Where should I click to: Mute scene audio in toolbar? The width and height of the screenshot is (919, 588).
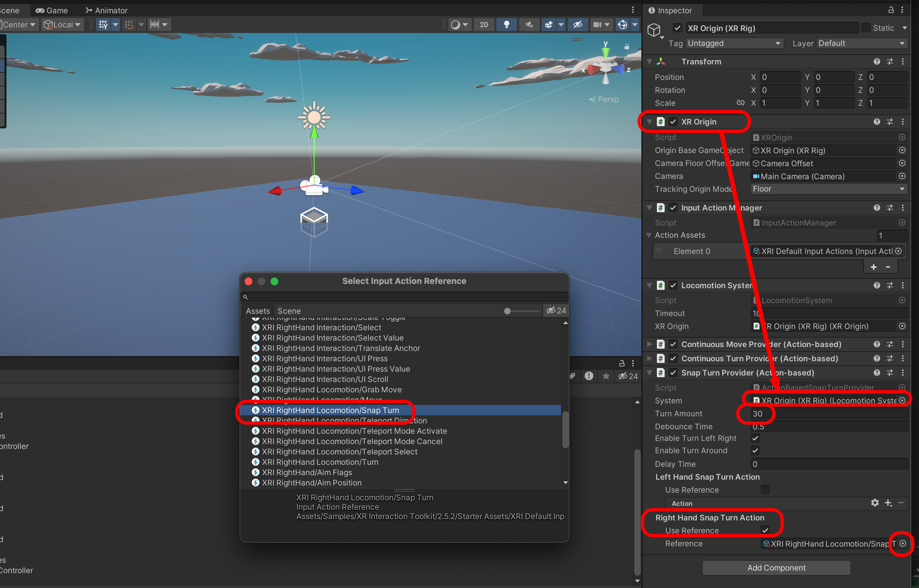pyautogui.click(x=529, y=25)
